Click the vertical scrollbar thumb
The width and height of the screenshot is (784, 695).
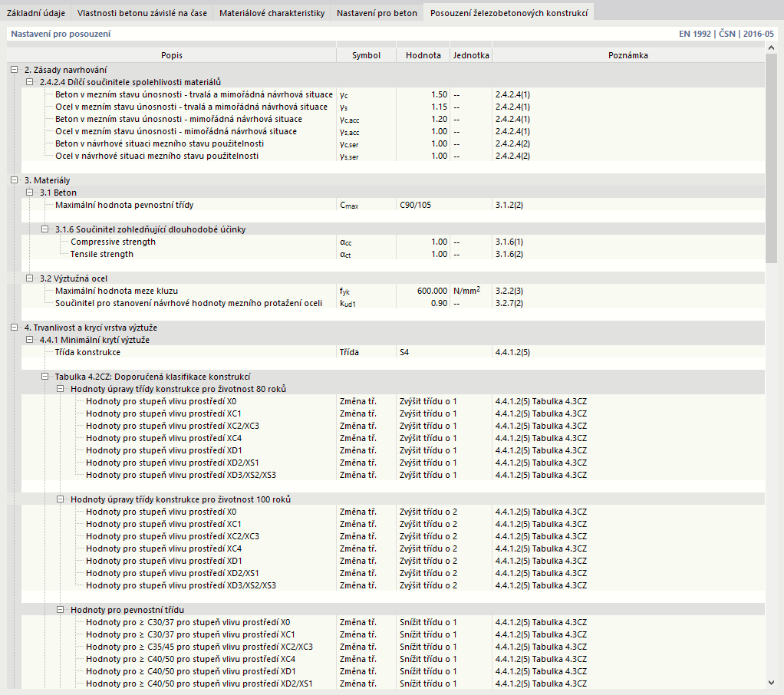[x=771, y=158]
